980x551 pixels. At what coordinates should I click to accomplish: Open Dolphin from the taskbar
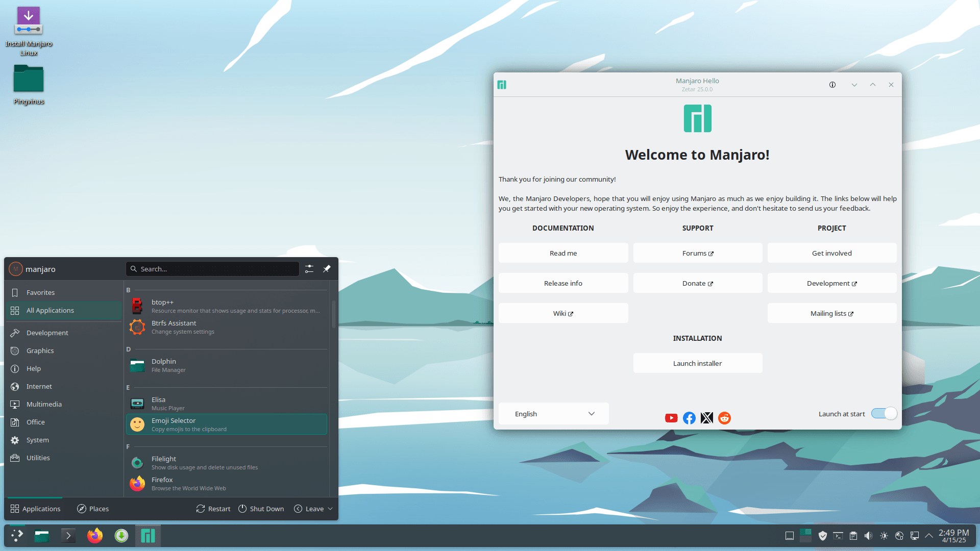[x=42, y=536]
